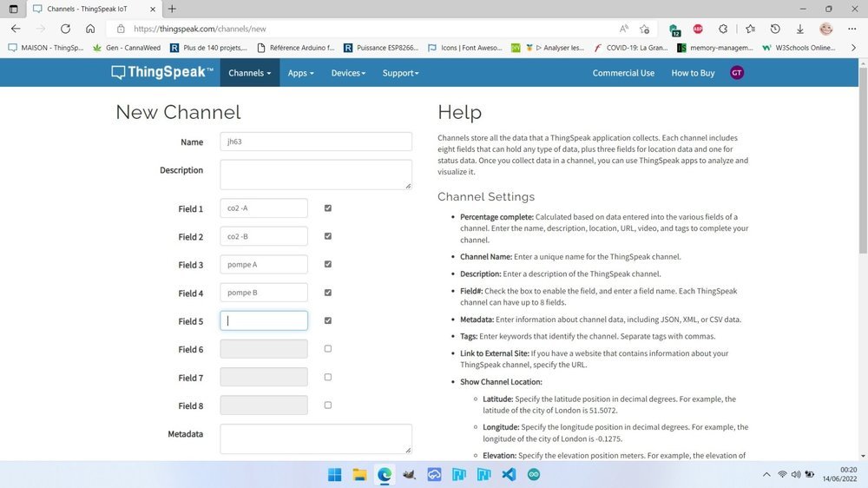Screen dimensions: 868x488
Task: Open the Support dropdown menu
Action: 400,73
